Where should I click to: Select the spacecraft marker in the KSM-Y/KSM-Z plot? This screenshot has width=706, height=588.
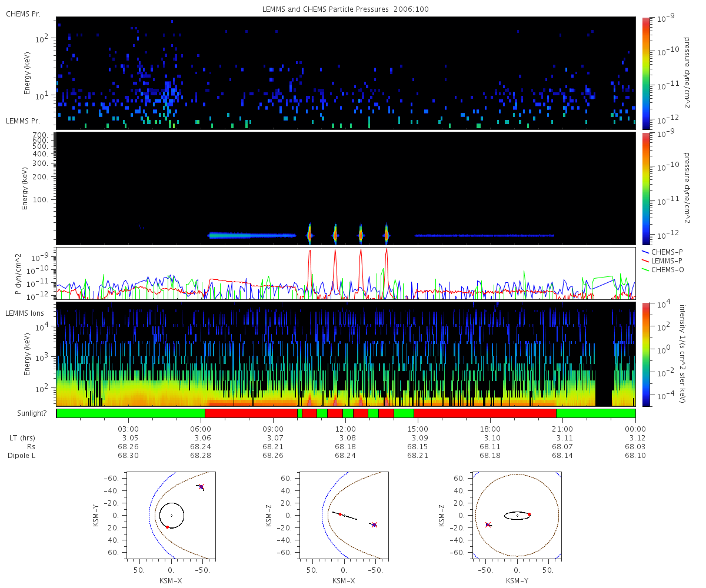[488, 524]
